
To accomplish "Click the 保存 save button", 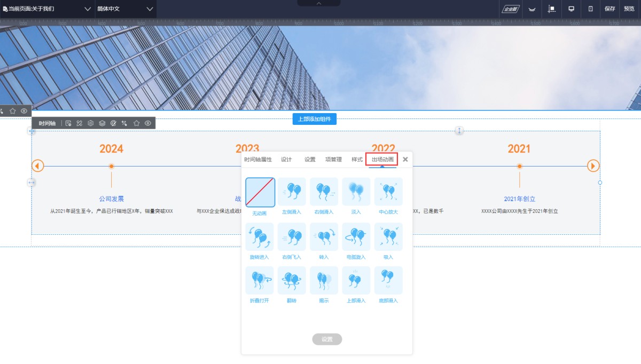I will (x=610, y=9).
